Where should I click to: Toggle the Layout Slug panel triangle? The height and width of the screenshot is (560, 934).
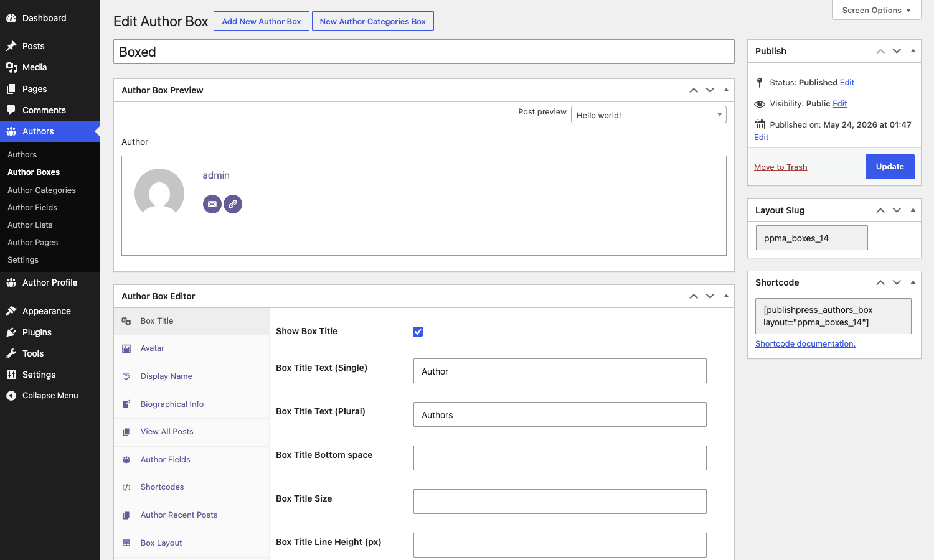click(913, 210)
